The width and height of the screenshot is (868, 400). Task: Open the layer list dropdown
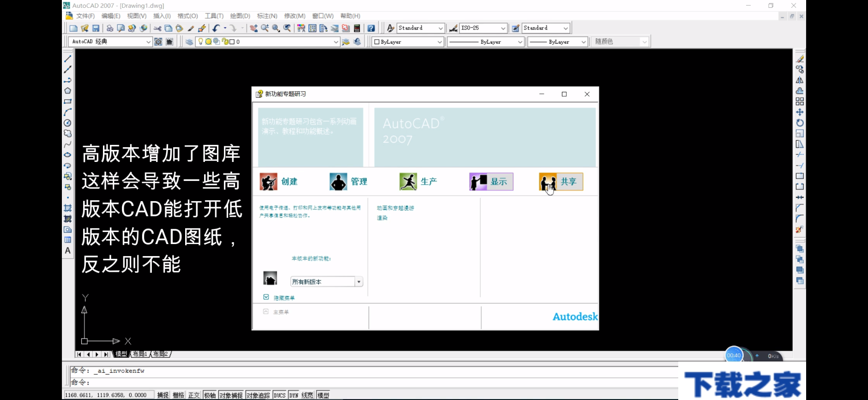tap(268, 42)
